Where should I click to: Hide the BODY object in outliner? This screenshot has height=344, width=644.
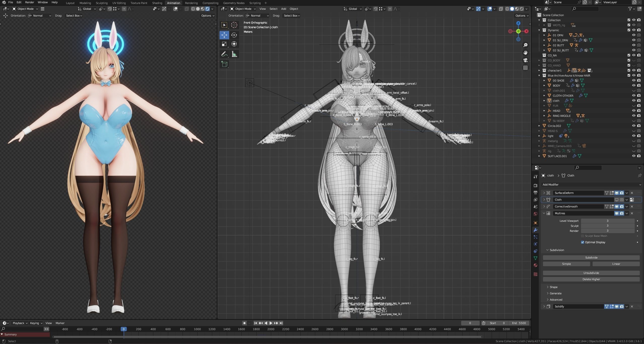[634, 85]
